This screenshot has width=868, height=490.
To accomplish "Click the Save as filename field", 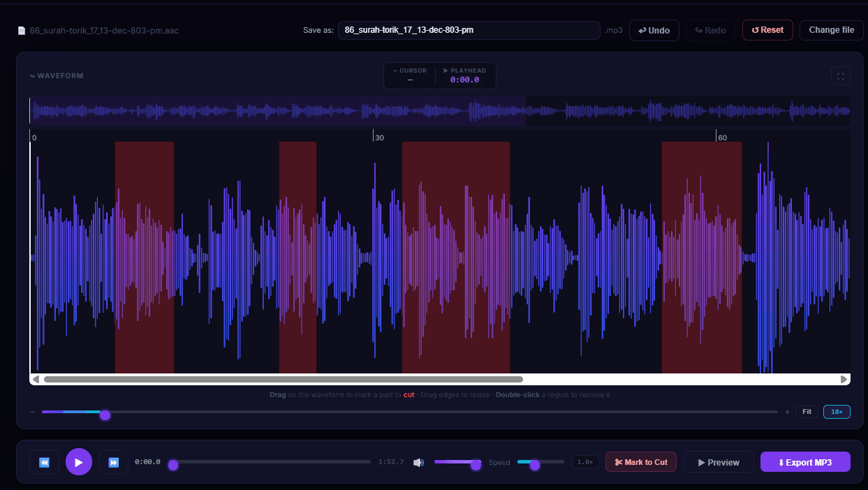I will [x=469, y=30].
